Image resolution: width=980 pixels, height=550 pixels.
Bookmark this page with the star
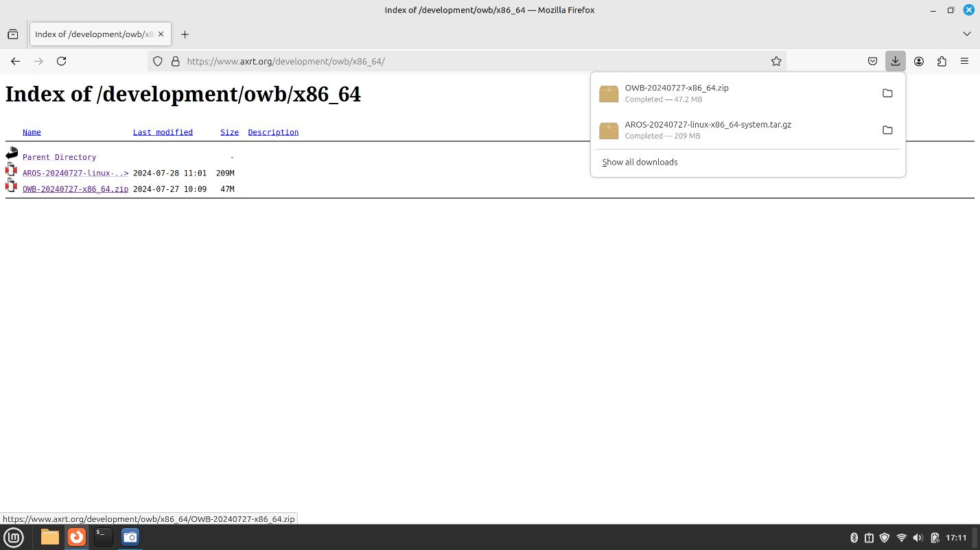776,61
